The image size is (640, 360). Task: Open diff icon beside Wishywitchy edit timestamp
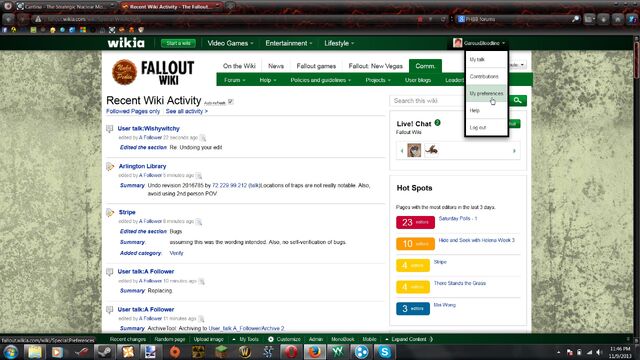pos(203,138)
